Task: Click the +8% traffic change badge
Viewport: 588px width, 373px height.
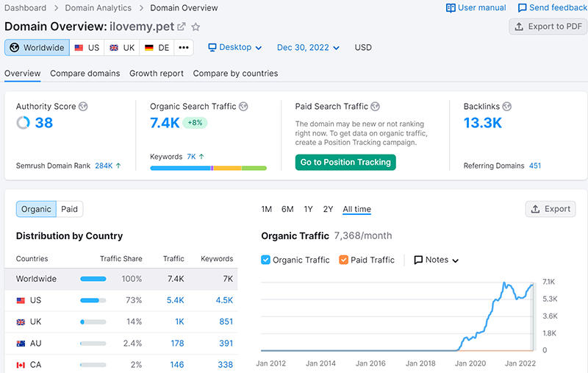Action: (195, 123)
